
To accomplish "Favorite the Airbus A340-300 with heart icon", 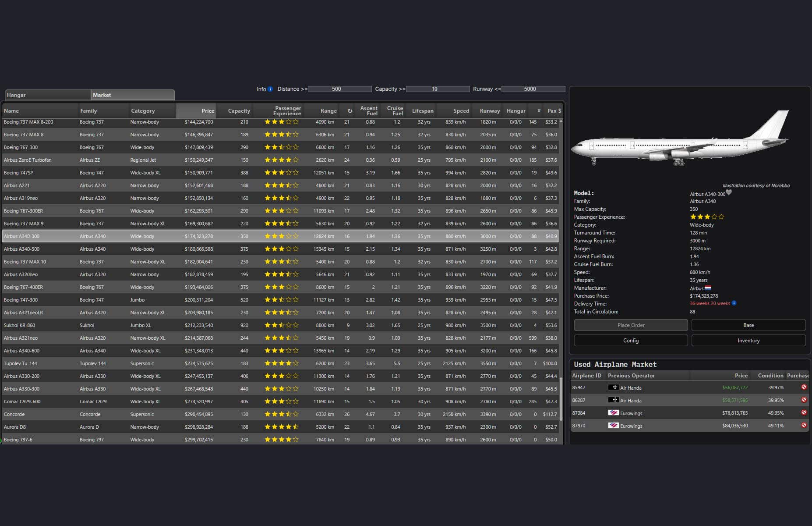I will pyautogui.click(x=729, y=192).
